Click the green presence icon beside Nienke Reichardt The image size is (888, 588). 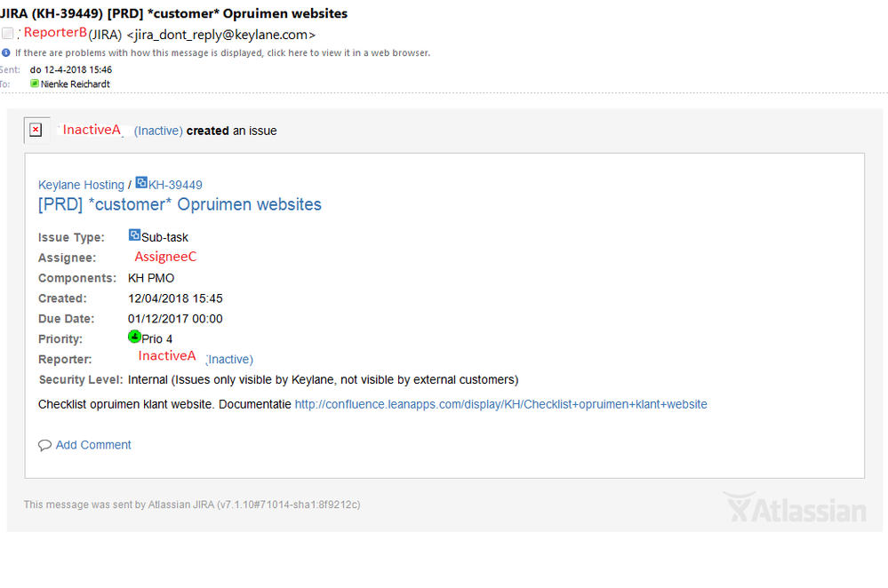coord(35,83)
